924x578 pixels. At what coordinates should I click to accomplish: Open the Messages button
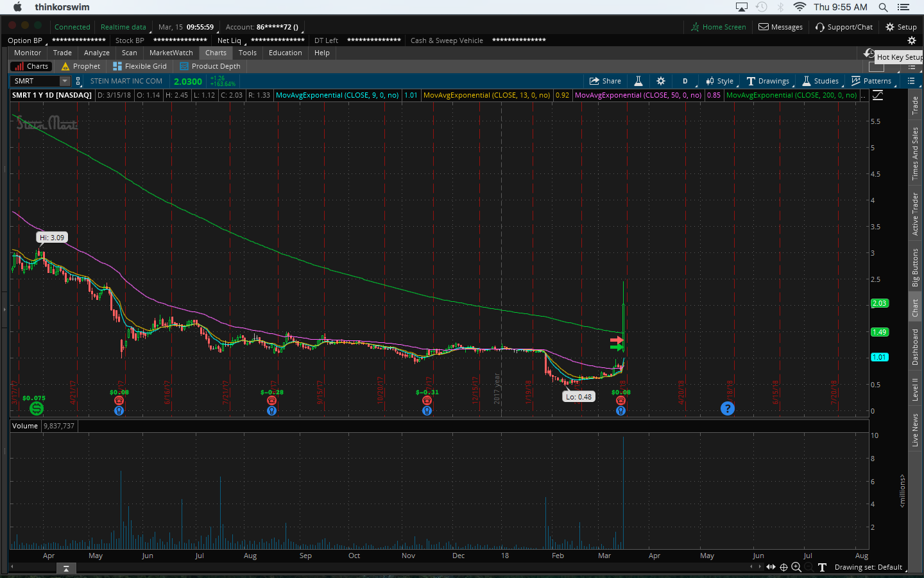point(780,27)
